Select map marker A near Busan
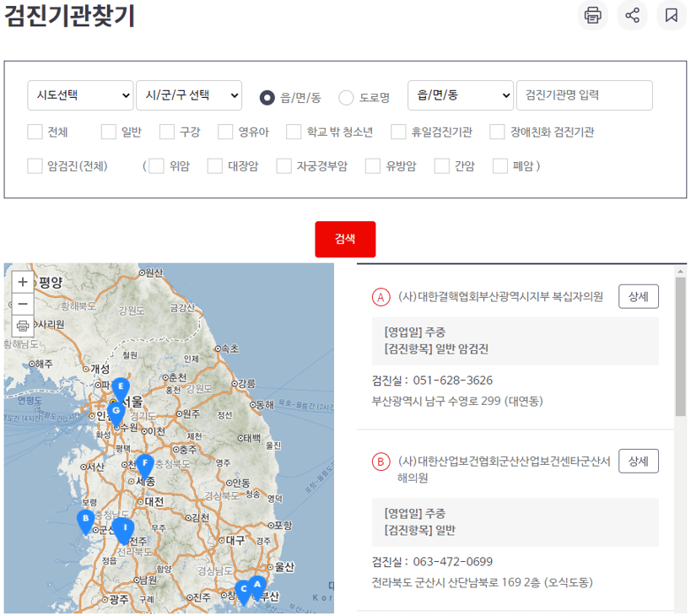Viewport: 691px width, 616px height. [x=257, y=584]
